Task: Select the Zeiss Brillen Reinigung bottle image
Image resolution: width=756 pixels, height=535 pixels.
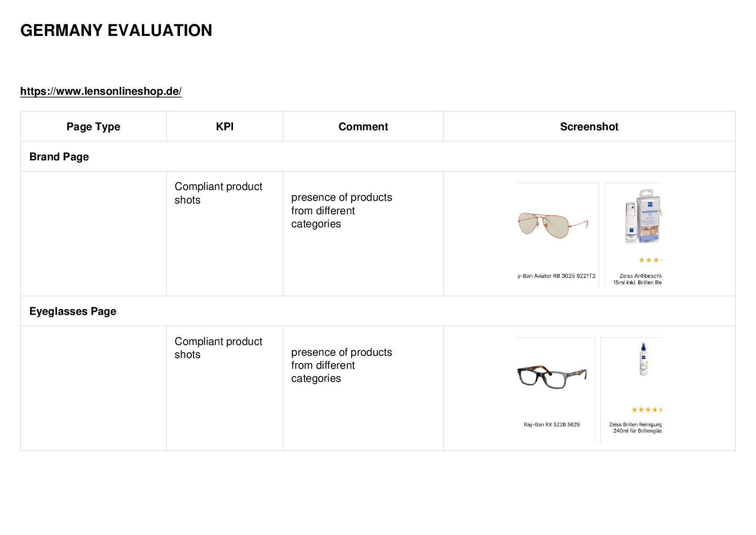Action: pos(643,359)
